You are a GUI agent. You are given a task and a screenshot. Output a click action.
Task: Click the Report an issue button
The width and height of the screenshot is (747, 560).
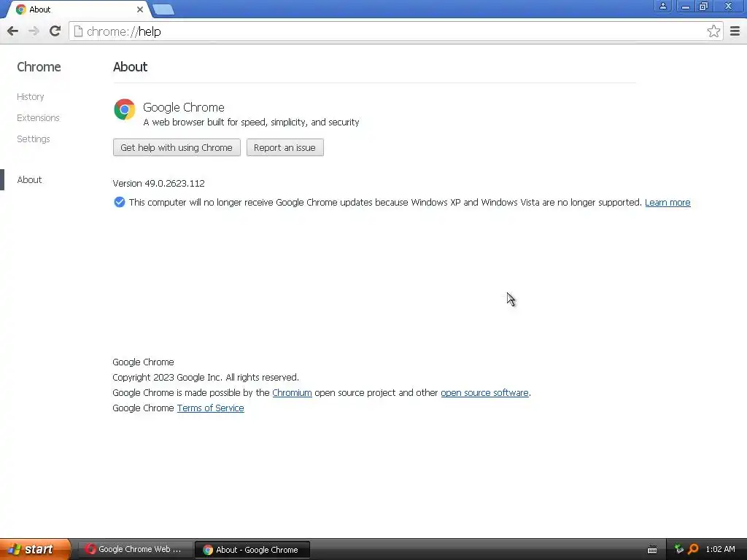285,147
